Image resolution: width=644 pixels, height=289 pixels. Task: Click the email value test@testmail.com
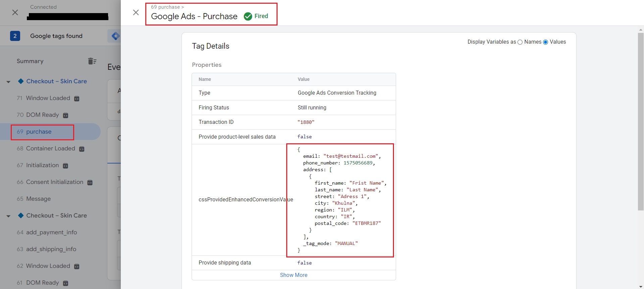coord(351,156)
